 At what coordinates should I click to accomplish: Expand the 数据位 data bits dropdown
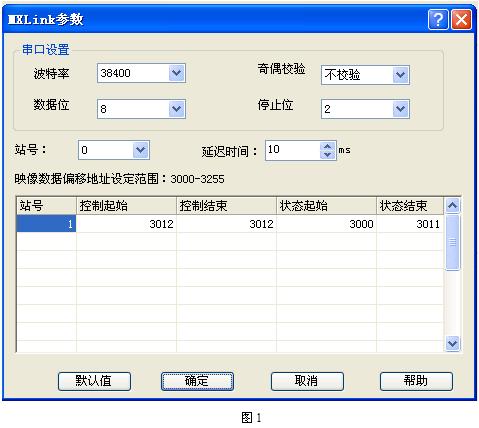click(176, 109)
